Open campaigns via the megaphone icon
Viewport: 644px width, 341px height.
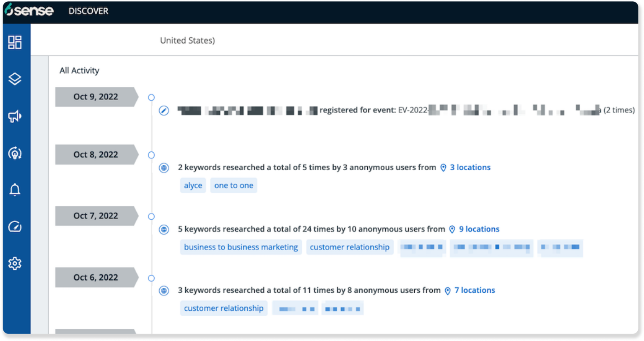pyautogui.click(x=15, y=116)
